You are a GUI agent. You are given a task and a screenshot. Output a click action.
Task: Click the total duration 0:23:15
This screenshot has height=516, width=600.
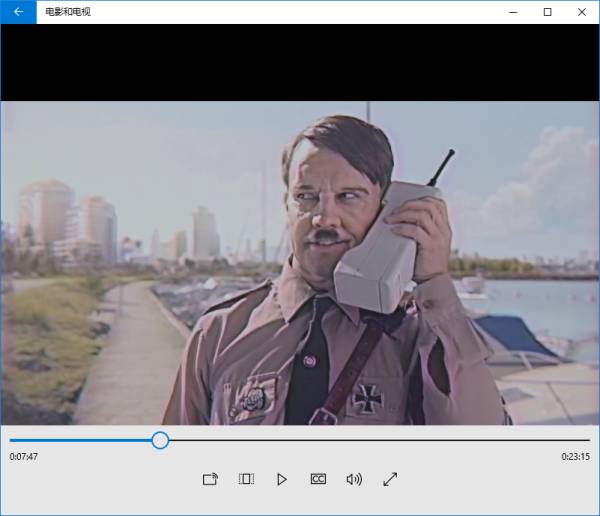(576, 457)
